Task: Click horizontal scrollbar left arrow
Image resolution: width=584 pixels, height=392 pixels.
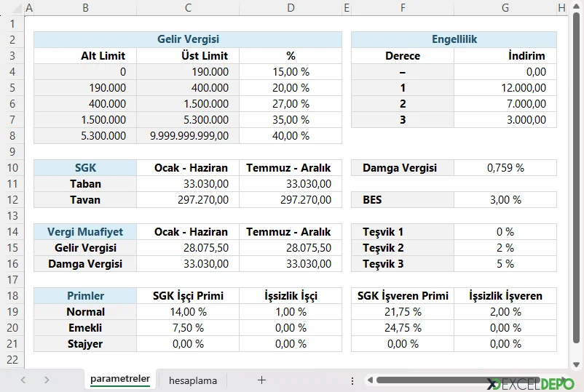Action: (x=369, y=380)
